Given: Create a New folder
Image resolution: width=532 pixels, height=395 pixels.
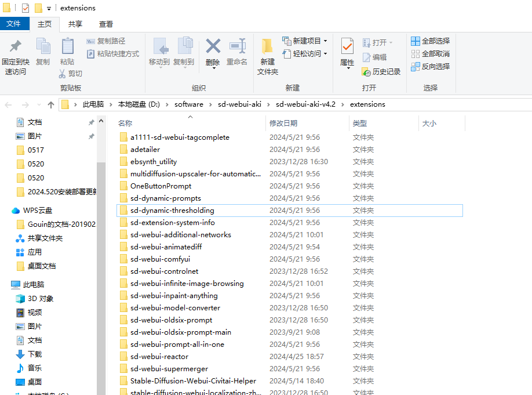Looking at the screenshot, I should [267, 56].
